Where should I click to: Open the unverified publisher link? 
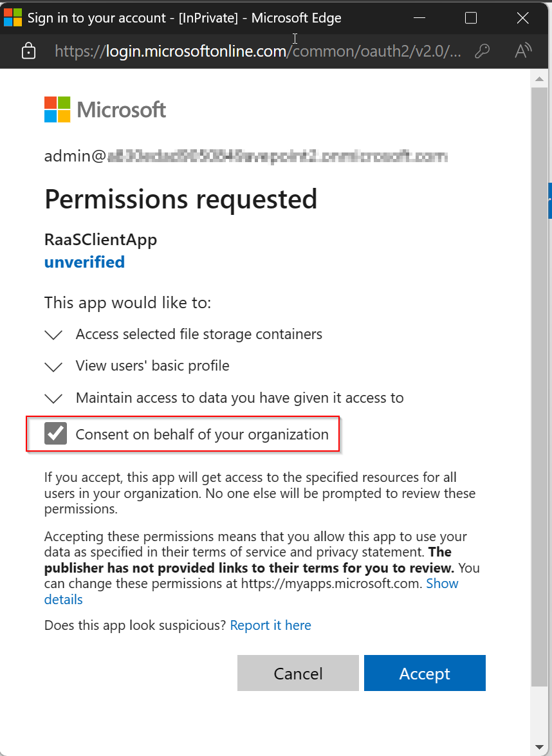(84, 262)
